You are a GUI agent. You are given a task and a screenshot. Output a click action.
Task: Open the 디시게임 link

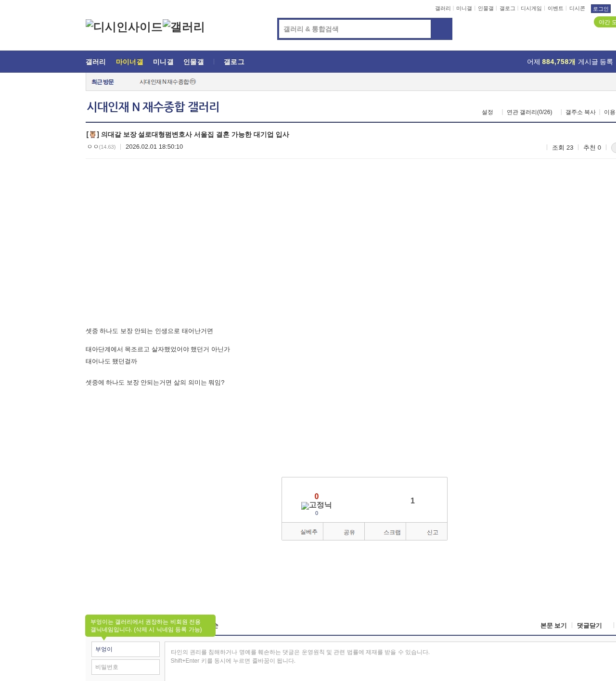tap(531, 9)
